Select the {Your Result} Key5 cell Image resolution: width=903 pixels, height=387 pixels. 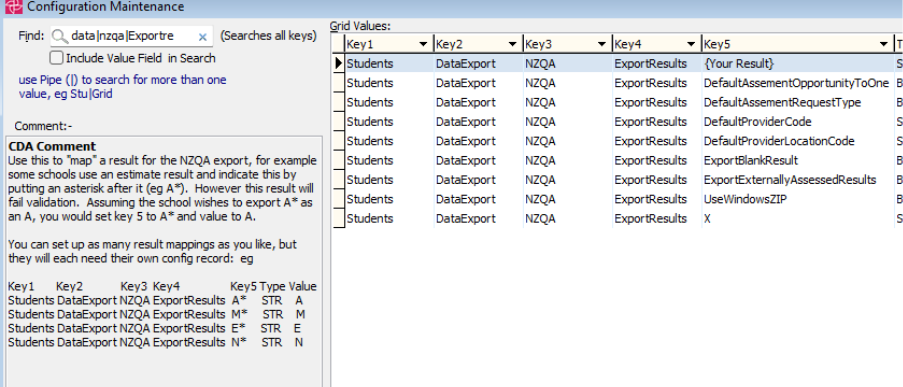798,63
